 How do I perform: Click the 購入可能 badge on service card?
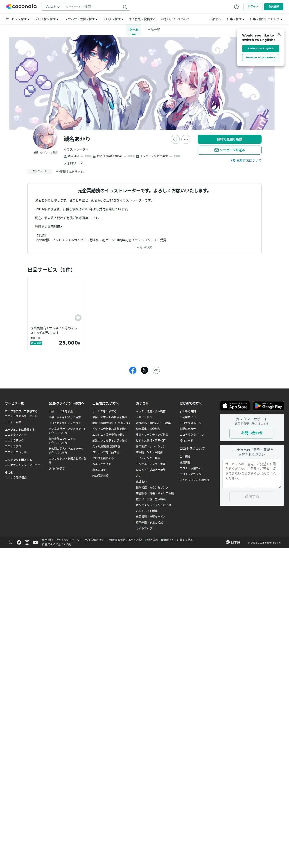pos(36,343)
